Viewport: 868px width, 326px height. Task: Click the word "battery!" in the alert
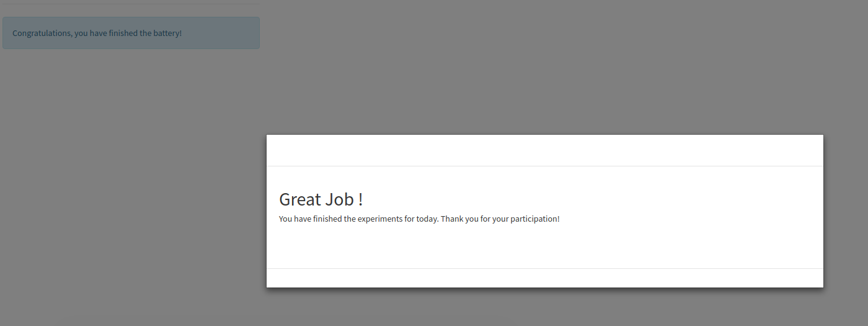tap(167, 33)
